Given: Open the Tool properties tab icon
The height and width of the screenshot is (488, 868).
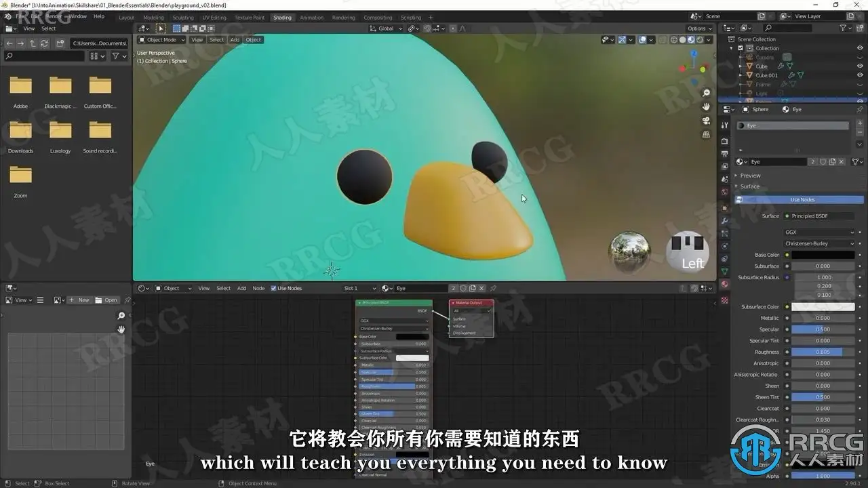Looking at the screenshot, I should 725,125.
